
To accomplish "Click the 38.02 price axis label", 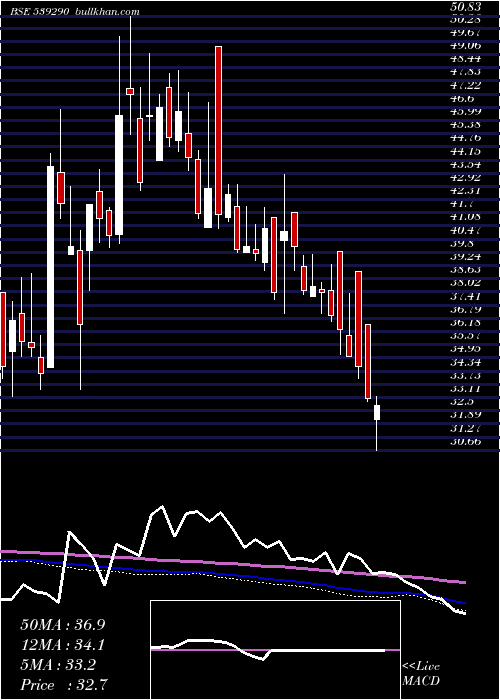I will coord(465,283).
